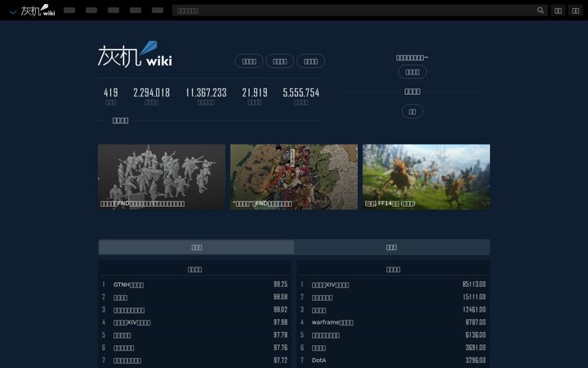Open the entry with 3691.00
Image resolution: width=588 pixels, height=368 pixels.
coord(318,348)
